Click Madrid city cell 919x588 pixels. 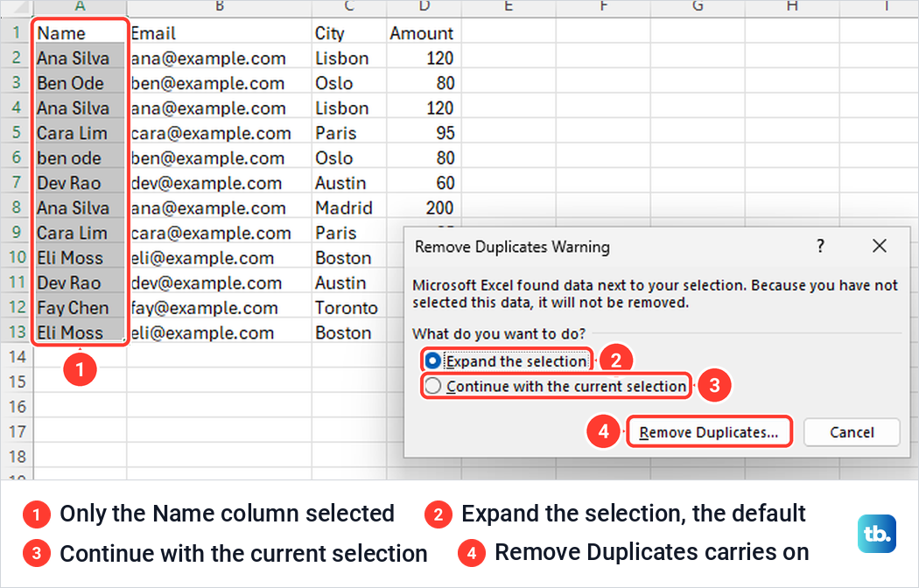pos(349,207)
